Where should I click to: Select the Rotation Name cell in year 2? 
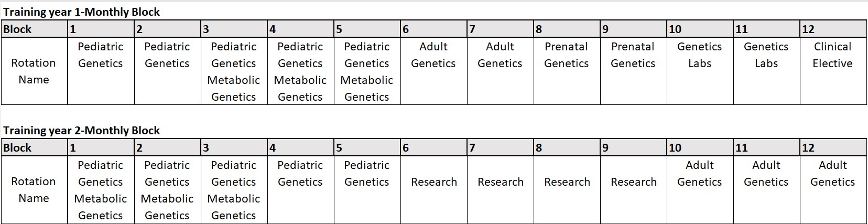34,190
